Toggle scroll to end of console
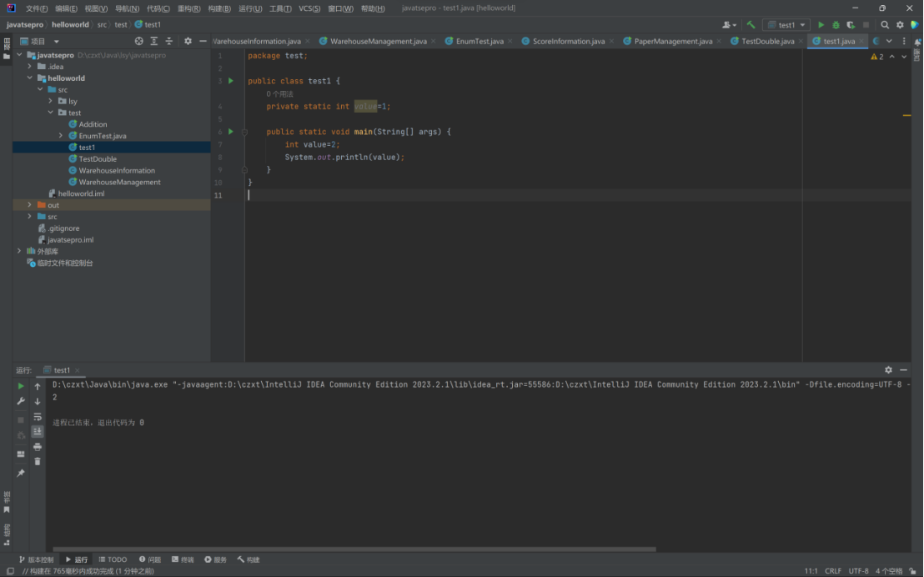The width and height of the screenshot is (924, 577). [x=38, y=431]
